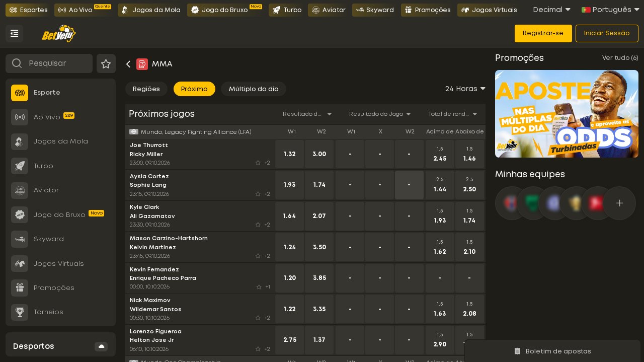The width and height of the screenshot is (644, 362).
Task: Open the Boletim de apostas bet slip
Action: [552, 351]
